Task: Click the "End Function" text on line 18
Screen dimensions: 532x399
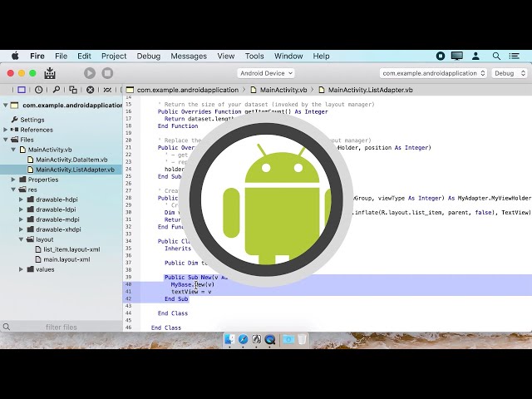Action: (x=178, y=126)
